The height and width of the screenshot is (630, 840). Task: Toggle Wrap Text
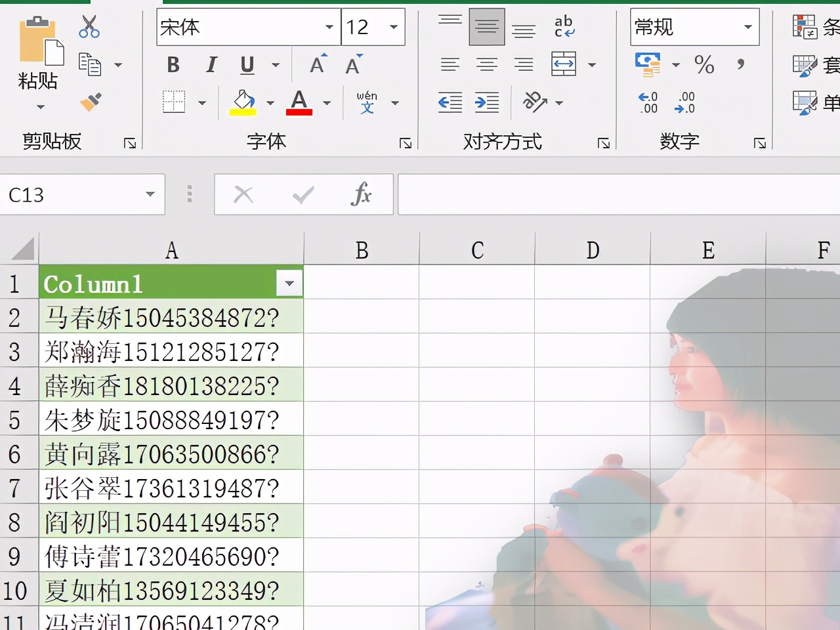click(564, 26)
